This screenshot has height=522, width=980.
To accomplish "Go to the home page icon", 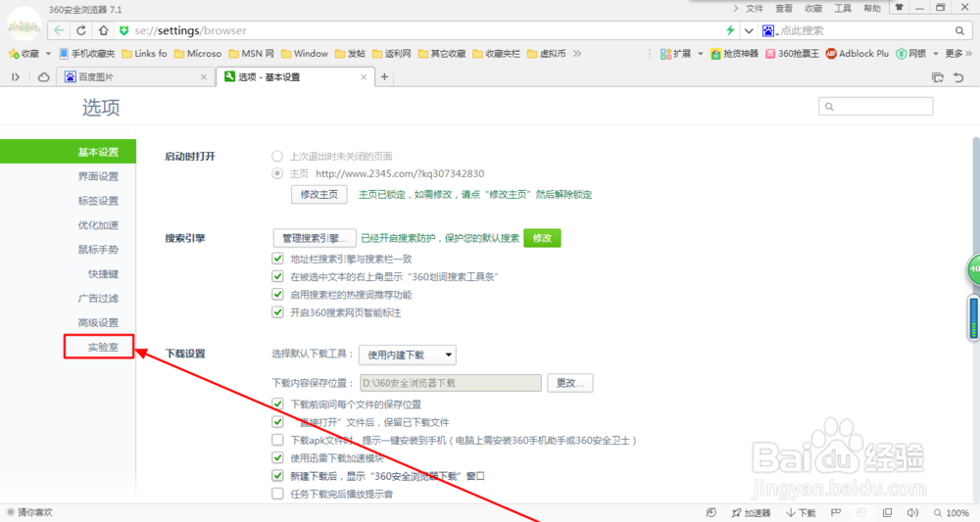I will click(x=103, y=30).
